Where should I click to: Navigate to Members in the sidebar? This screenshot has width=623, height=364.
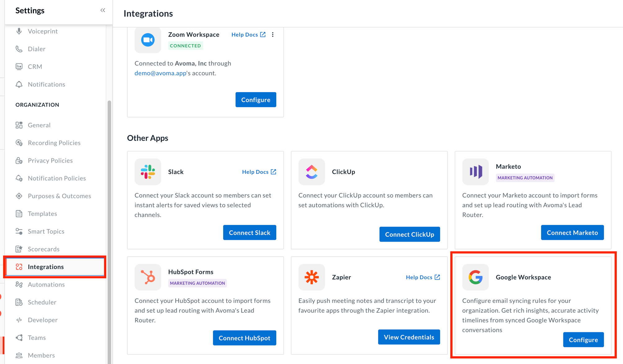coord(41,355)
